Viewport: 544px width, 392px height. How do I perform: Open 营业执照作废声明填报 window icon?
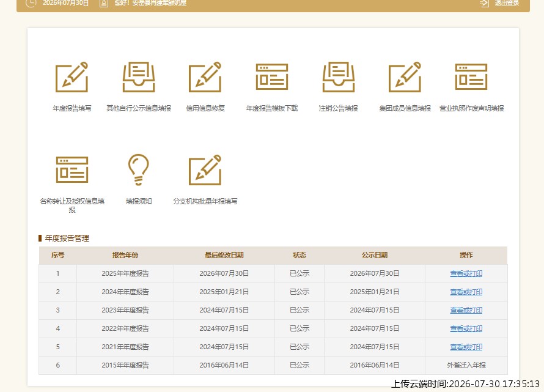pyautogui.click(x=471, y=76)
